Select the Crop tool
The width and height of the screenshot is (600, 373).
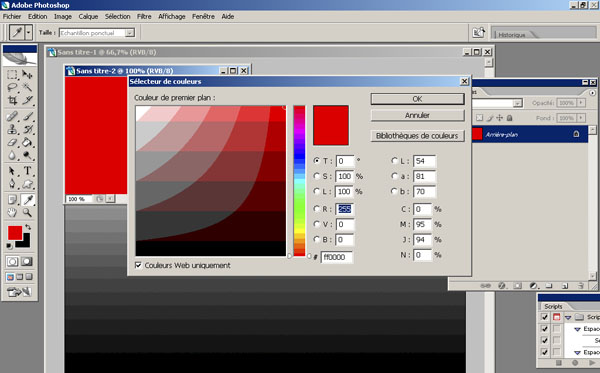point(12,101)
